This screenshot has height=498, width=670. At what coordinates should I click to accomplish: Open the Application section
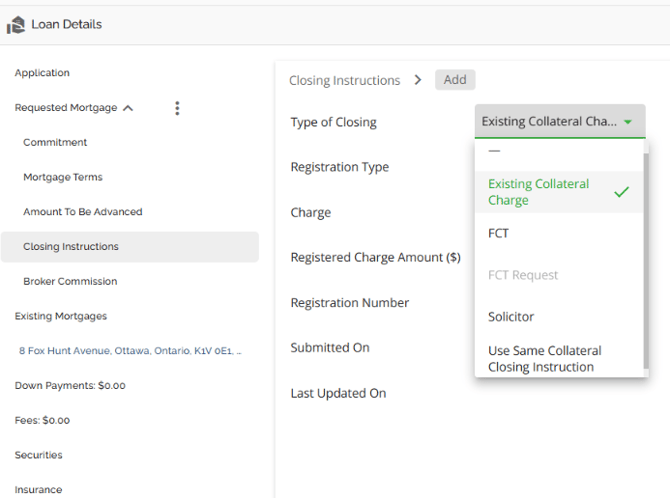click(x=42, y=73)
